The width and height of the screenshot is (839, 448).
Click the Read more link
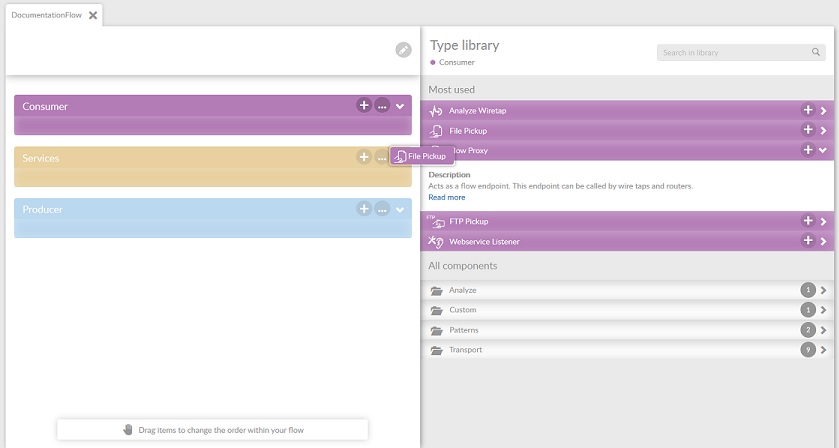446,197
